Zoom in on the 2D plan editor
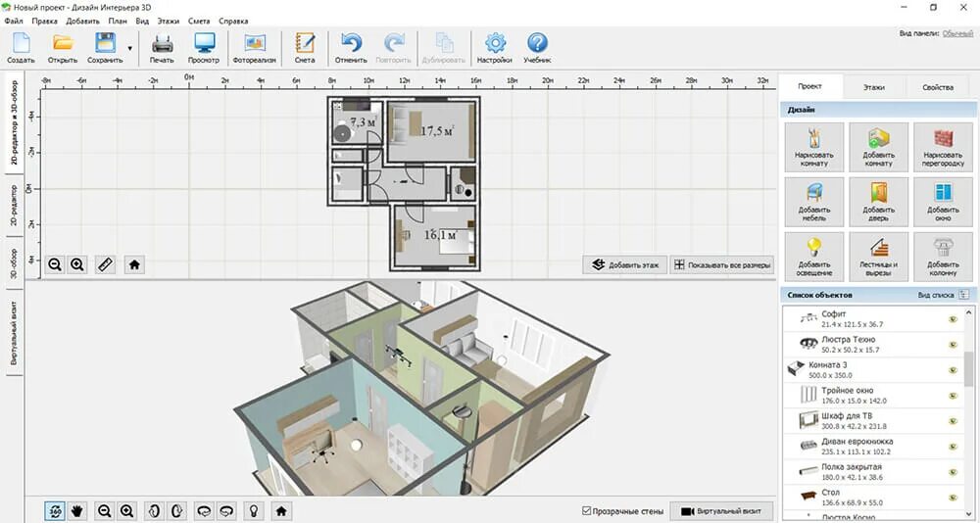The image size is (980, 523). coord(77,264)
